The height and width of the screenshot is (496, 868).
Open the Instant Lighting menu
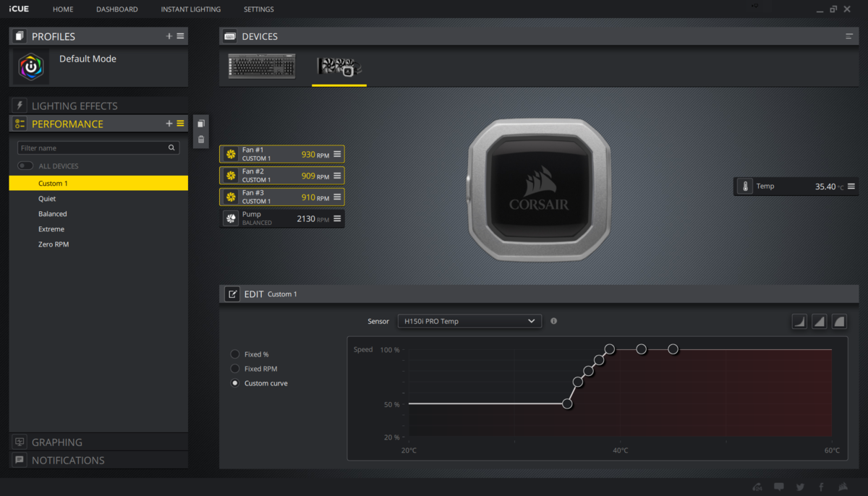click(x=191, y=9)
